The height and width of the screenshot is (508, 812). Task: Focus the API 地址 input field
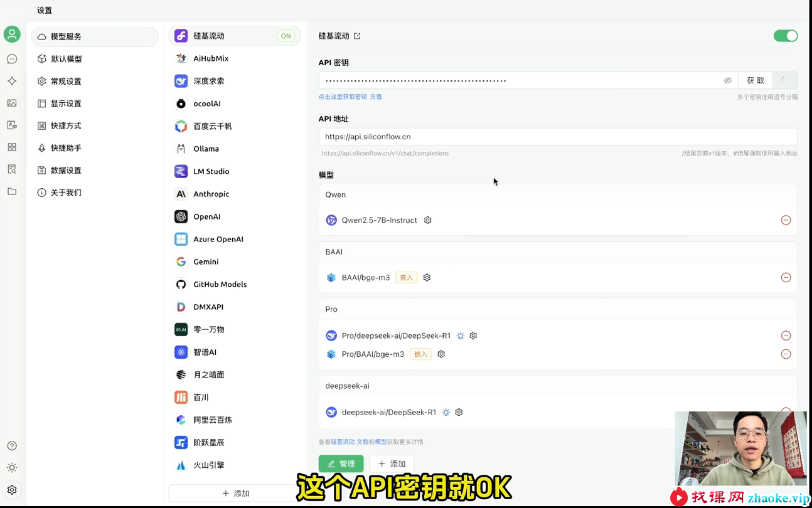pos(558,137)
